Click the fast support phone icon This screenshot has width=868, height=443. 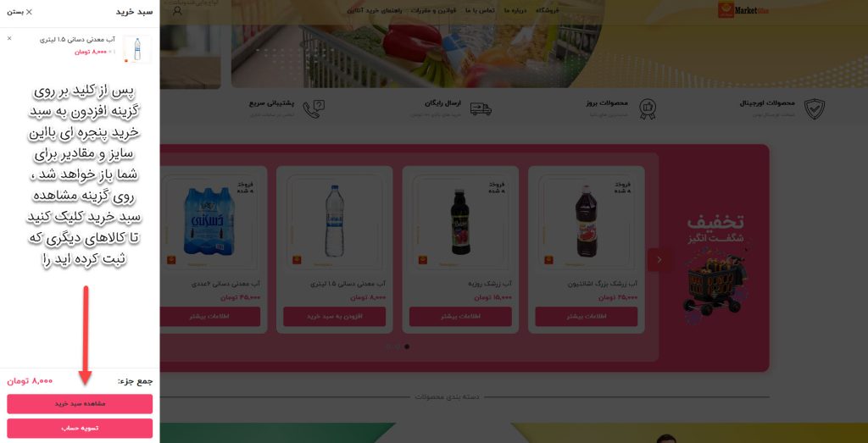tap(314, 109)
